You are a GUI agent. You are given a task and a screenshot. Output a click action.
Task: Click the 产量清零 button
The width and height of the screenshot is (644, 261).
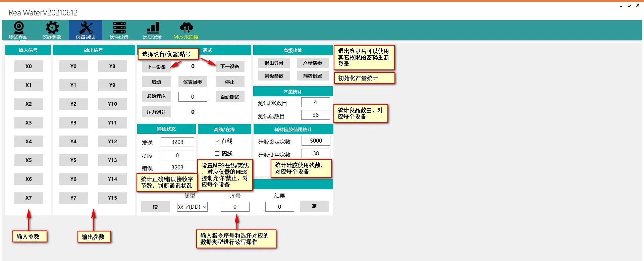313,63
